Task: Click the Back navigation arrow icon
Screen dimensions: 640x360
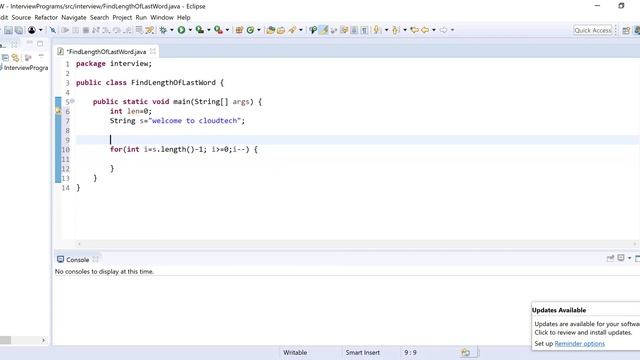Action: point(425,30)
